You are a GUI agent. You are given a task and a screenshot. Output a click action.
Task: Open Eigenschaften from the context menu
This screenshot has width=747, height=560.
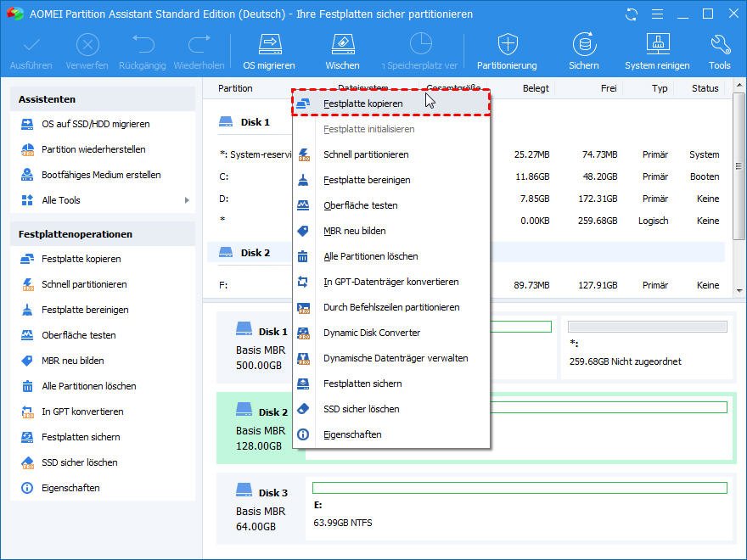391,434
